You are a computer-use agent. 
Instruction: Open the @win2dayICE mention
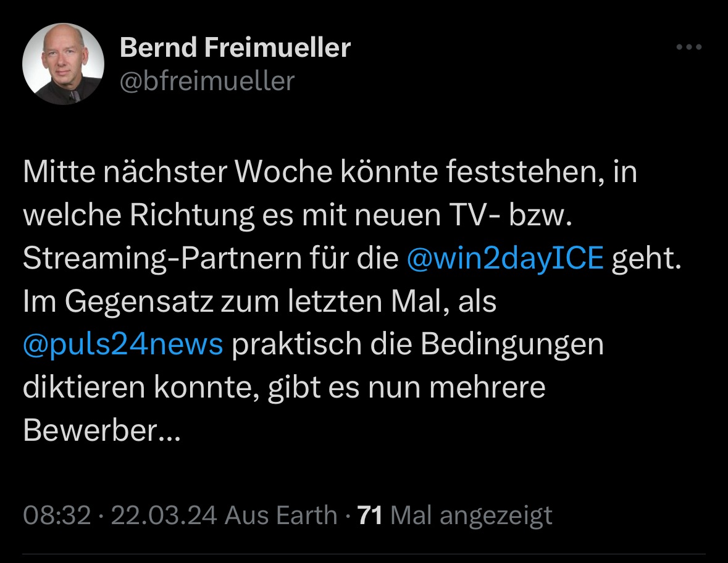[x=504, y=259]
